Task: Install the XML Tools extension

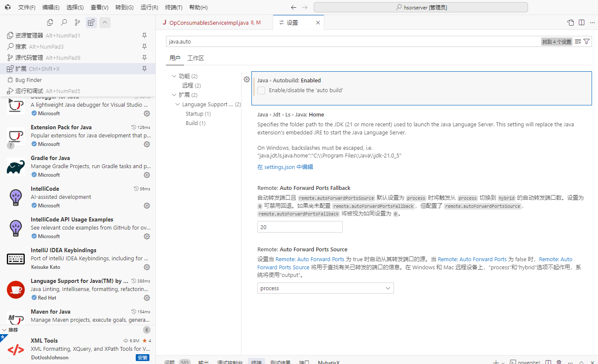Action: [143, 358]
